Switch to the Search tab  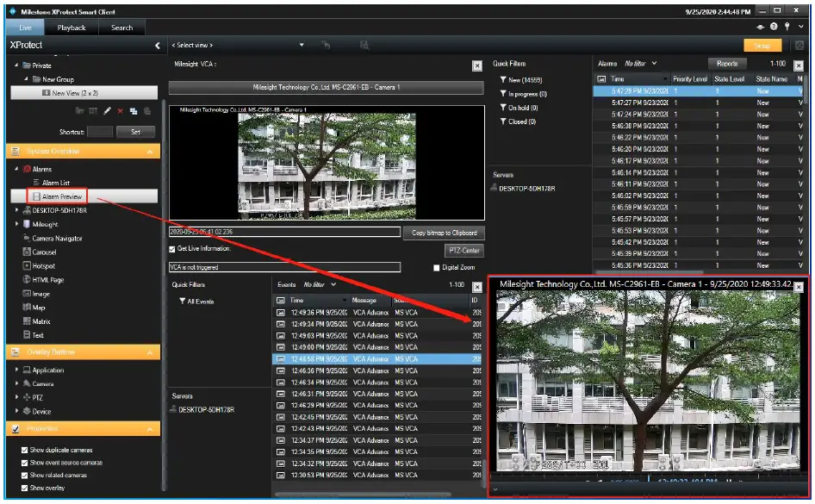(x=122, y=27)
